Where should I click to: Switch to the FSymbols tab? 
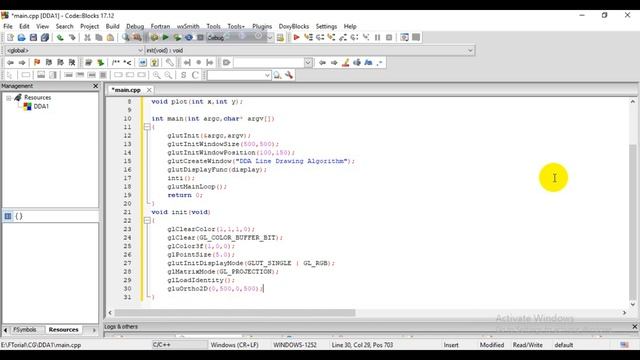coord(24,330)
